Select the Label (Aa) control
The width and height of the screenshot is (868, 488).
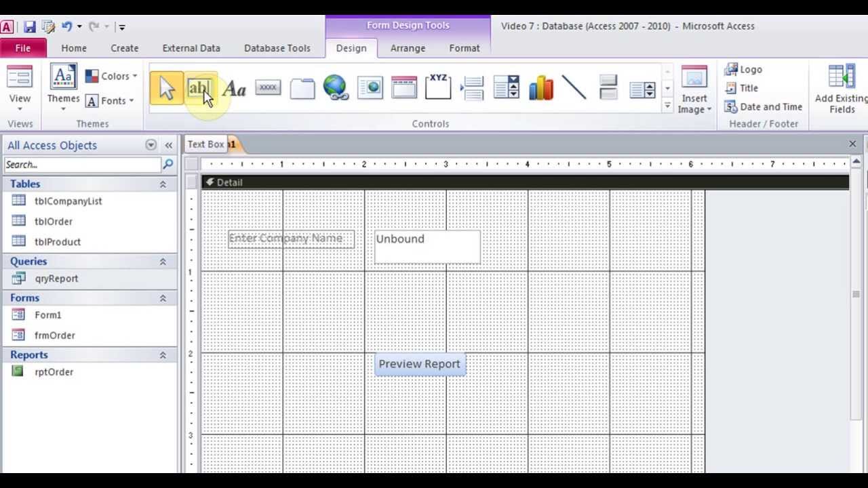[x=234, y=88]
